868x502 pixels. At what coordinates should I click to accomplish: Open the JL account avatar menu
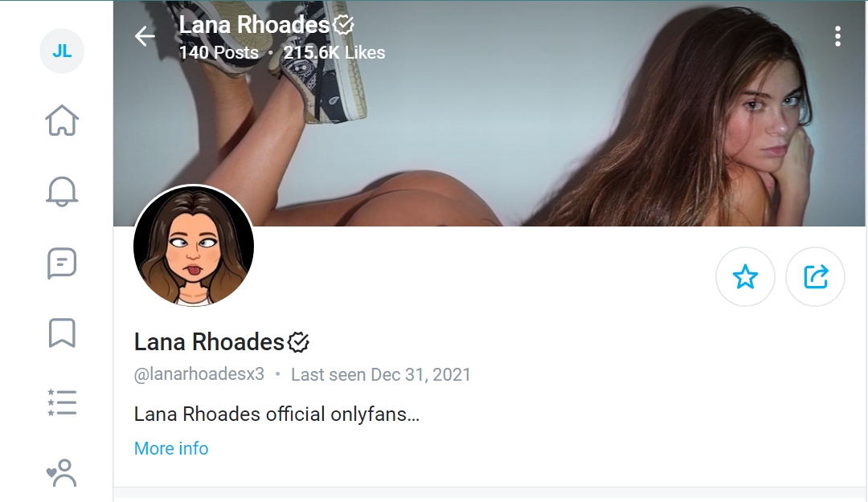pyautogui.click(x=62, y=51)
